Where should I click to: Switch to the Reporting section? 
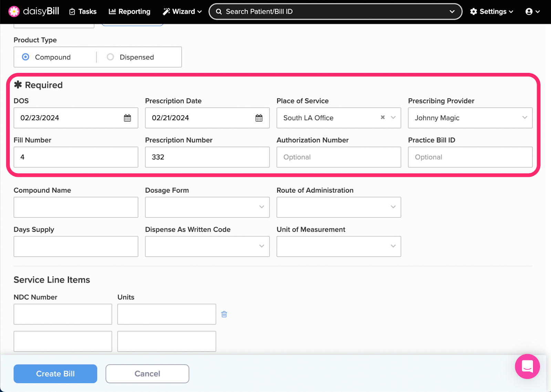[129, 11]
